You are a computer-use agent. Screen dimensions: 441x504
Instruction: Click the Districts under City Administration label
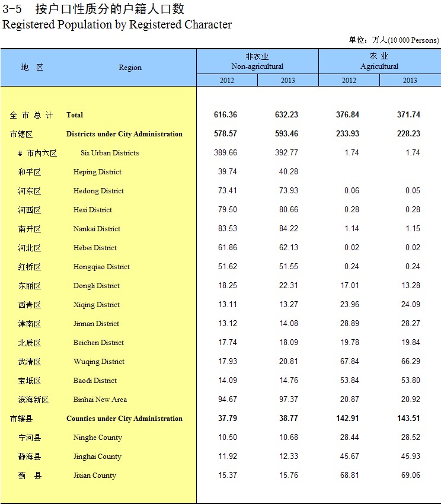point(124,134)
